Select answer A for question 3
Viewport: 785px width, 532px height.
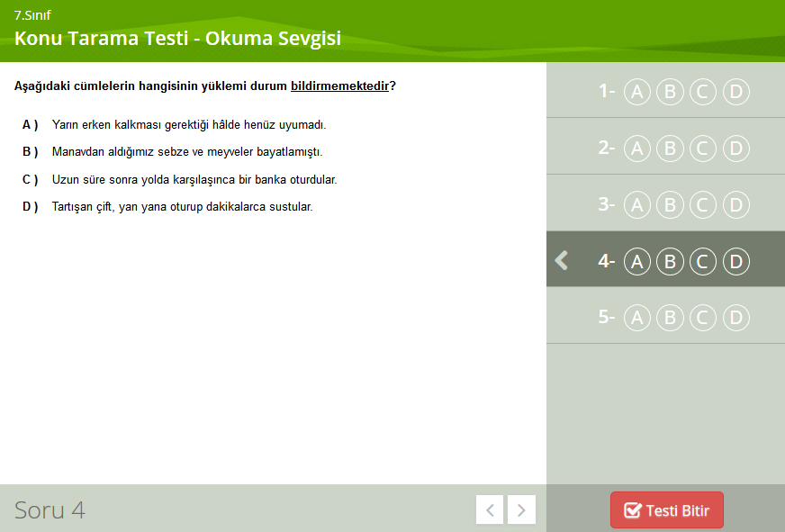pyautogui.click(x=636, y=204)
